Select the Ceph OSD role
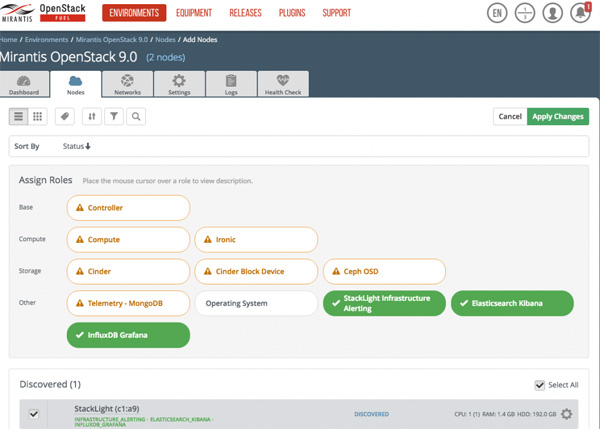Screen dimensions: 600x429 (x=384, y=271)
